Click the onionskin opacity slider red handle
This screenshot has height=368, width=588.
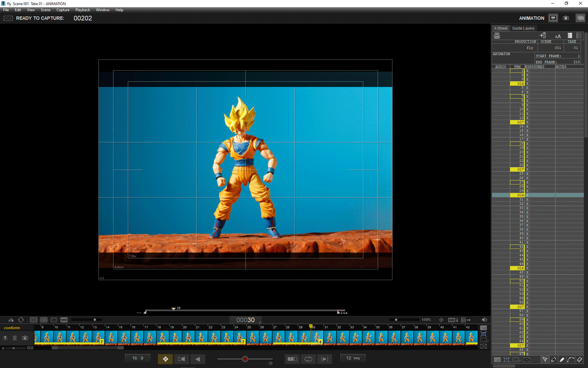tap(245, 359)
